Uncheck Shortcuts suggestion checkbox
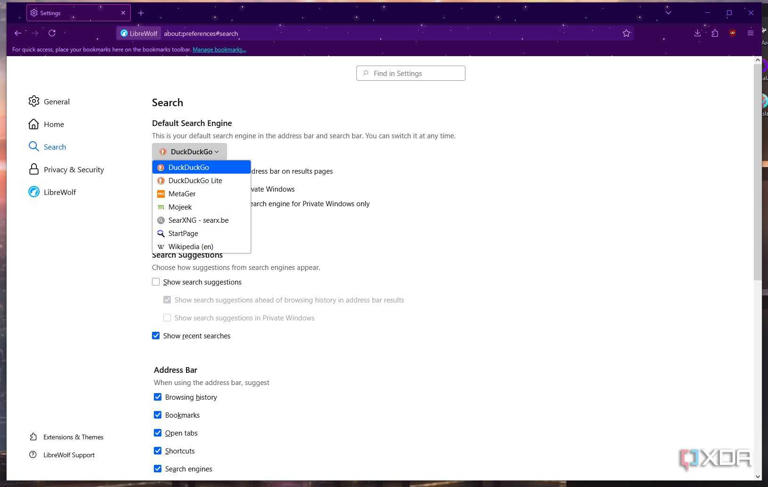 [x=158, y=450]
